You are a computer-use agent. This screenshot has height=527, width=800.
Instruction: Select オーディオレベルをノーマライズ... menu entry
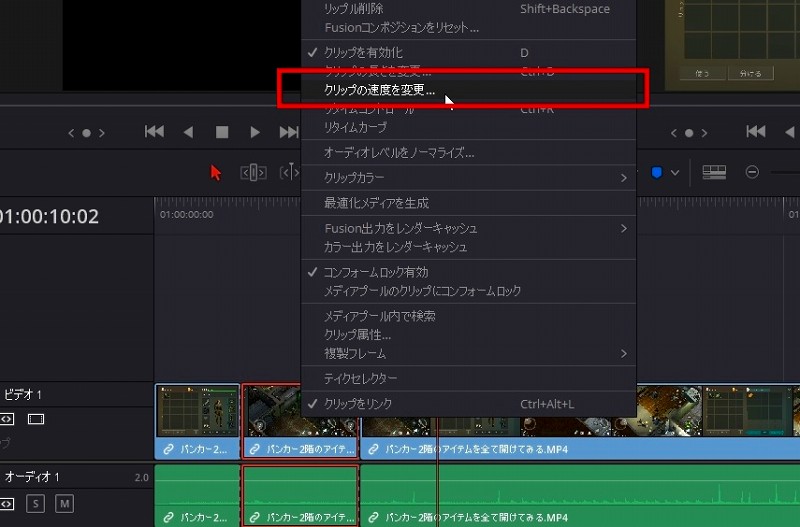tap(398, 152)
